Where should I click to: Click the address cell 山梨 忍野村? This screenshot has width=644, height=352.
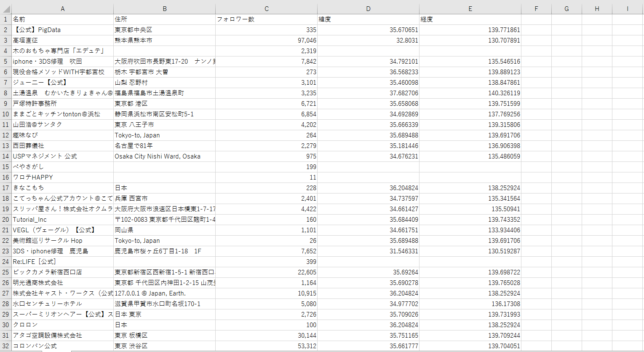[x=165, y=83]
